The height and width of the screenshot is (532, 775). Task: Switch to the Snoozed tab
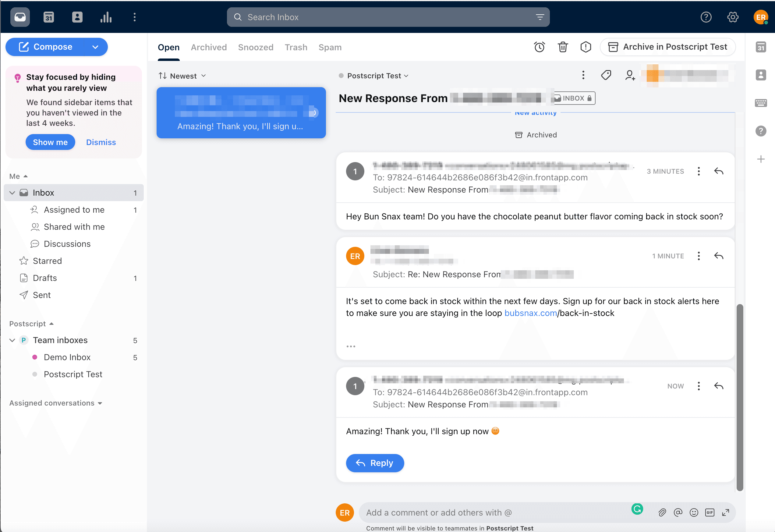pos(256,47)
